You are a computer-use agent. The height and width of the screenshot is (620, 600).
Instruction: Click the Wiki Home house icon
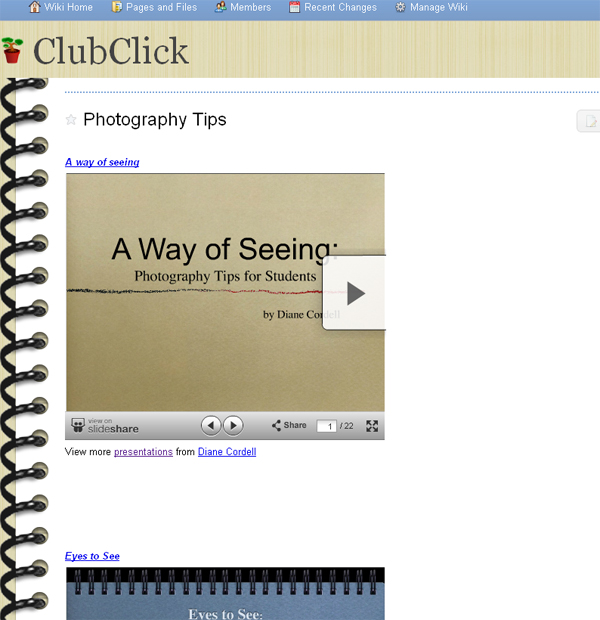pos(34,7)
